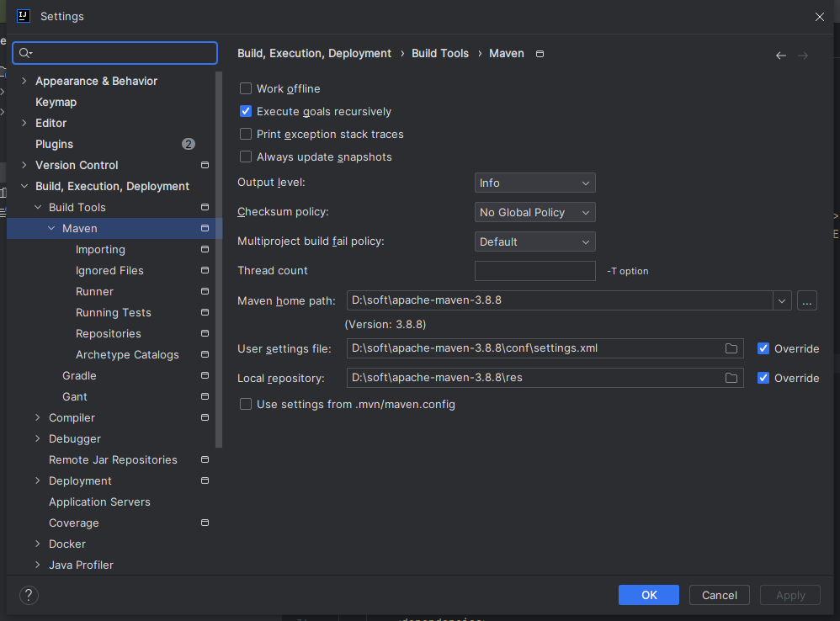Enable Print exception stack traces
The height and width of the screenshot is (621, 840).
point(246,134)
